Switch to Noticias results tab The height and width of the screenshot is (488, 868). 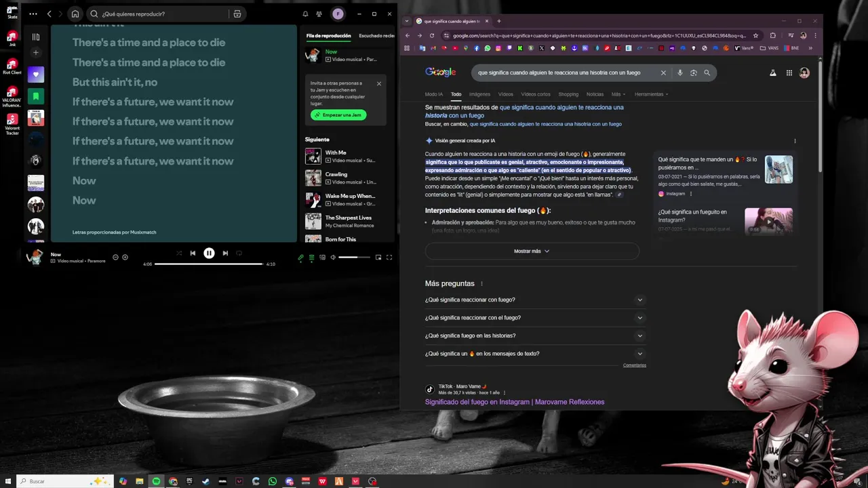[x=595, y=94]
